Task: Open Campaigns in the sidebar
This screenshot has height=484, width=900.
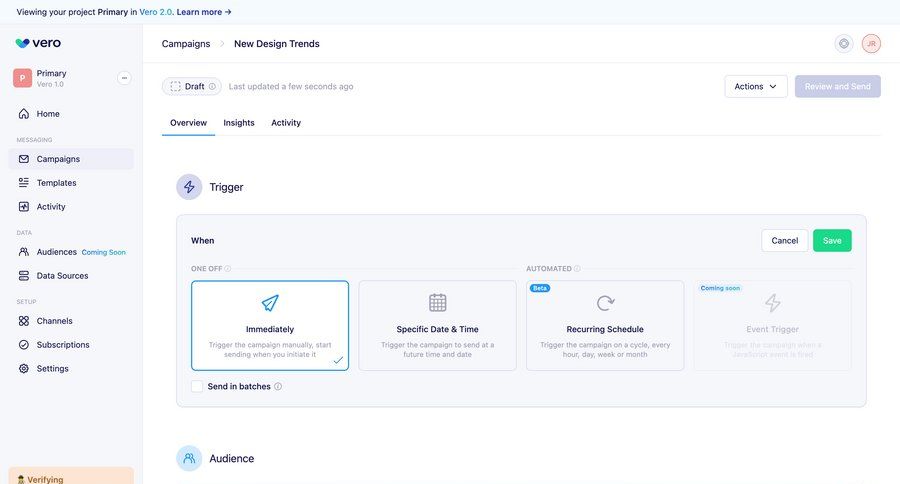Action: click(x=71, y=159)
